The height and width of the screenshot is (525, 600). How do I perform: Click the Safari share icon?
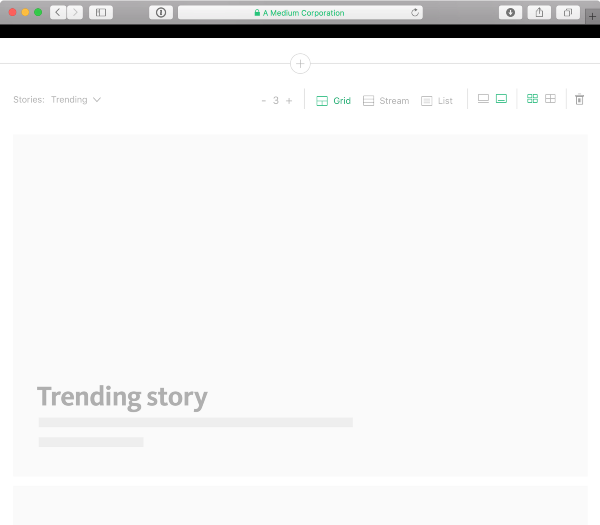(x=539, y=13)
